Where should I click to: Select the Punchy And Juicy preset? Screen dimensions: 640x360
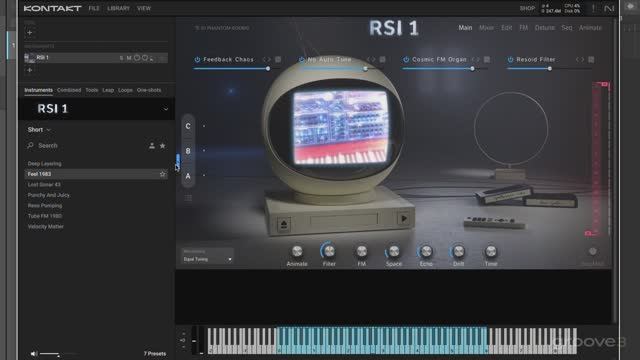(x=49, y=195)
